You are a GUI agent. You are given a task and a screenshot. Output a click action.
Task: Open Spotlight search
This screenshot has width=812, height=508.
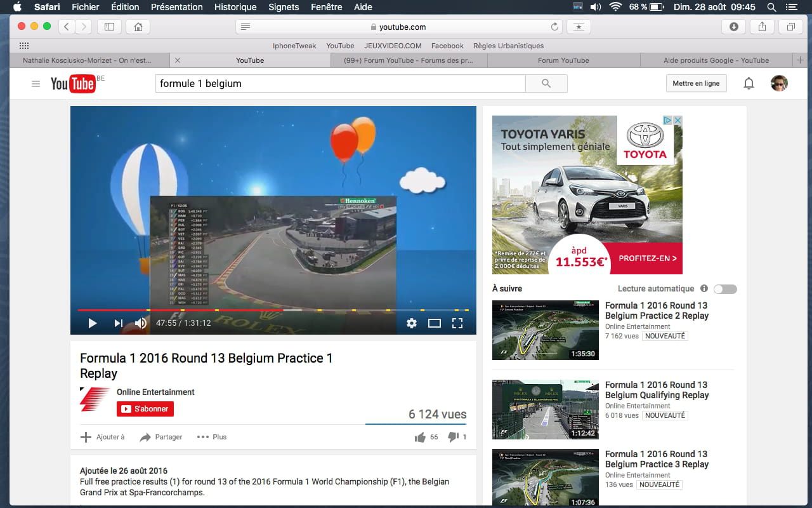[771, 7]
